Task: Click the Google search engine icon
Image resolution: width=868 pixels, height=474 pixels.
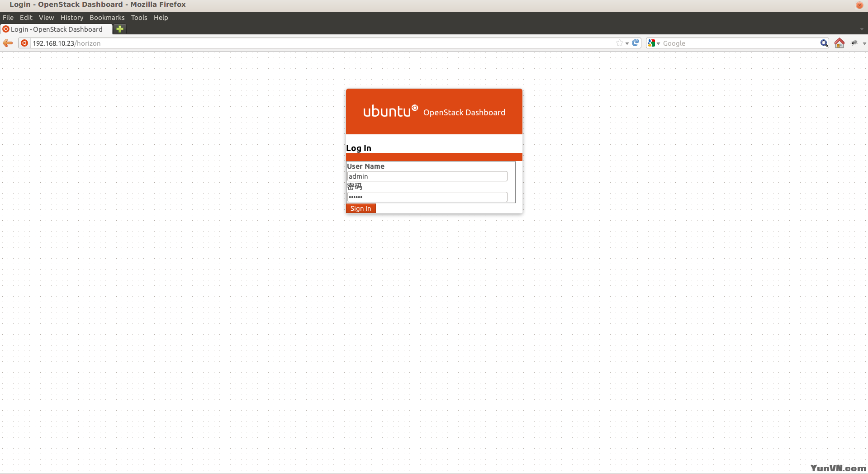Action: click(x=651, y=43)
